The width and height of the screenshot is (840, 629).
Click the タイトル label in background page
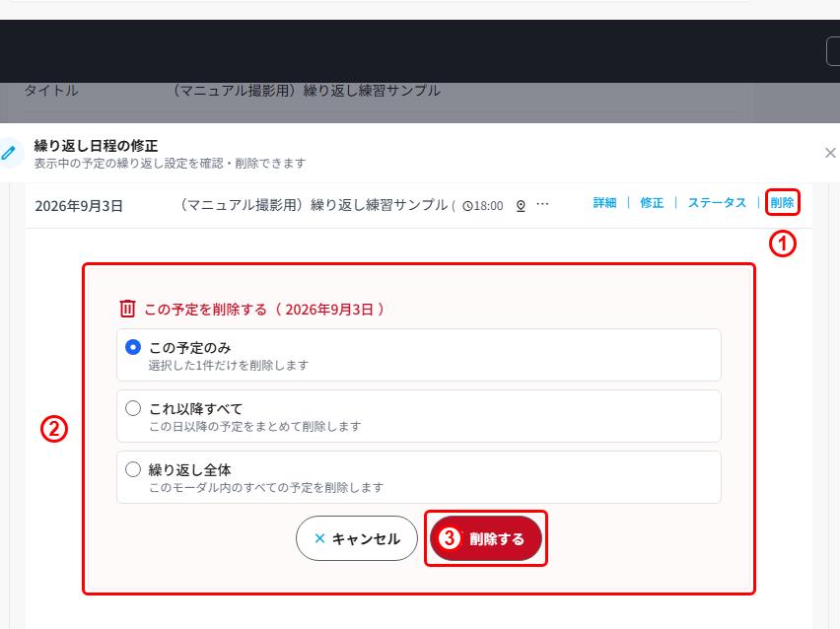[x=51, y=91]
